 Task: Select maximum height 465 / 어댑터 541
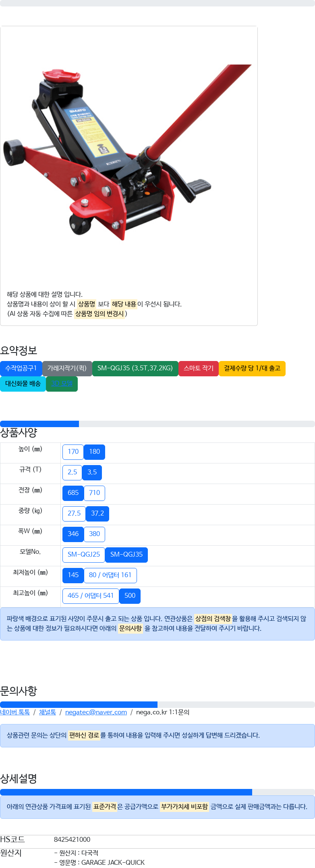pyautogui.click(x=91, y=596)
